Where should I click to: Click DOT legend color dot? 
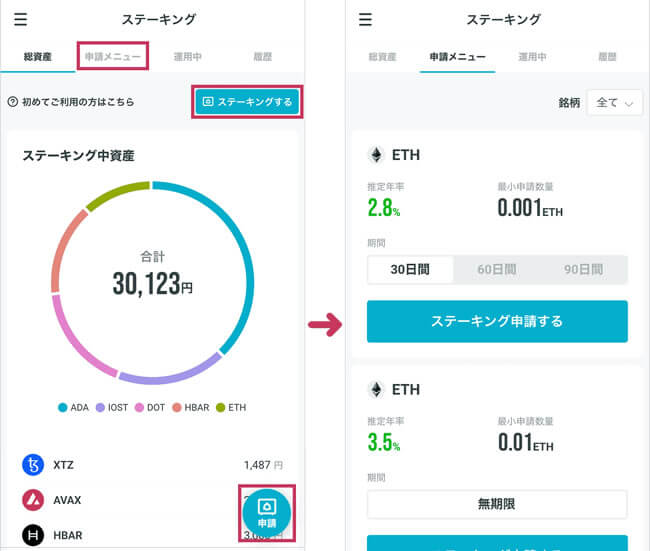click(139, 408)
